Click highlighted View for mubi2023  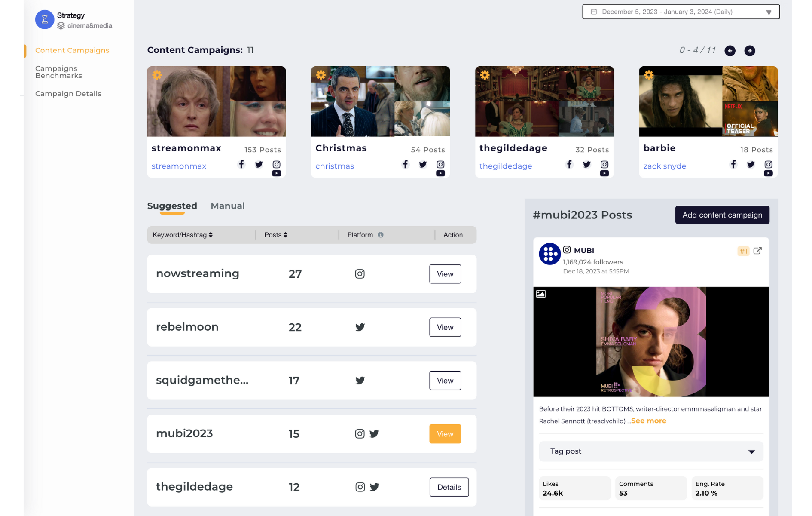(x=445, y=434)
